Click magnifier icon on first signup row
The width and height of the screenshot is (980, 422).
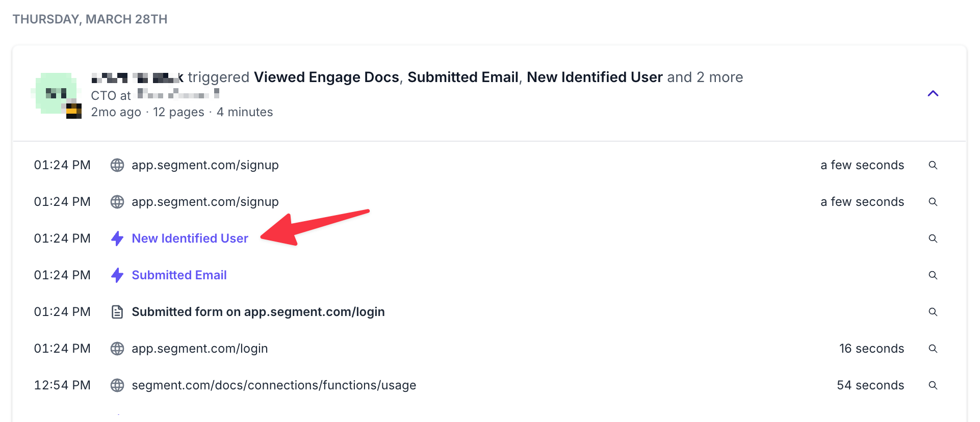(x=933, y=165)
